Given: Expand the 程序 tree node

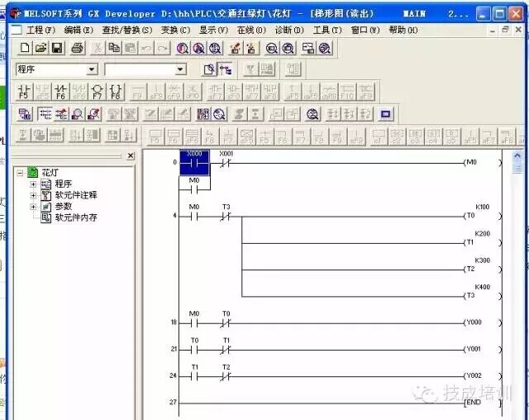Looking at the screenshot, I should point(33,184).
